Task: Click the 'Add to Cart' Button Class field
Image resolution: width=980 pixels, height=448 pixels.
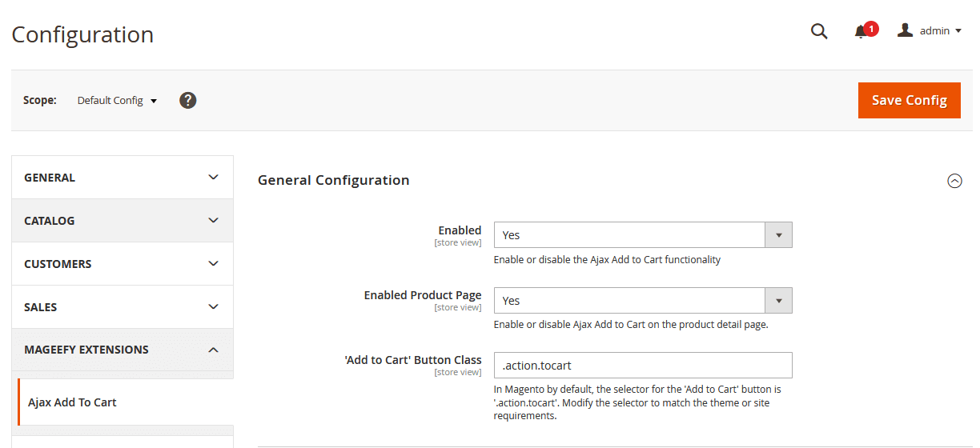Action: pos(642,365)
